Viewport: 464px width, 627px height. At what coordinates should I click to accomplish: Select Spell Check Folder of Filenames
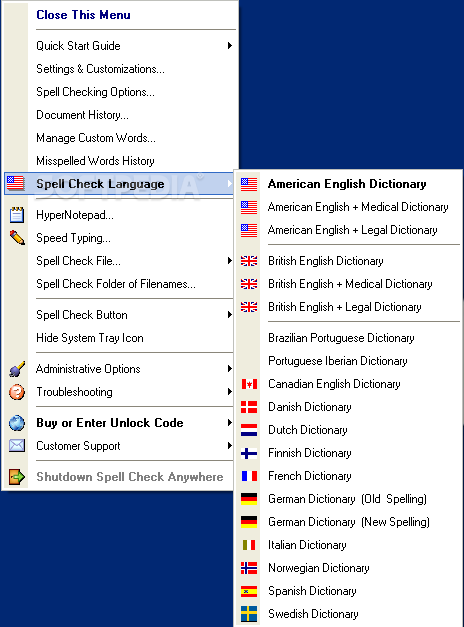coord(116,284)
